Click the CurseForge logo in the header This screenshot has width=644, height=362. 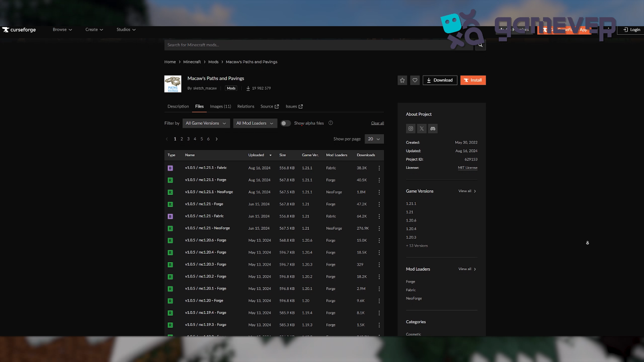18,30
